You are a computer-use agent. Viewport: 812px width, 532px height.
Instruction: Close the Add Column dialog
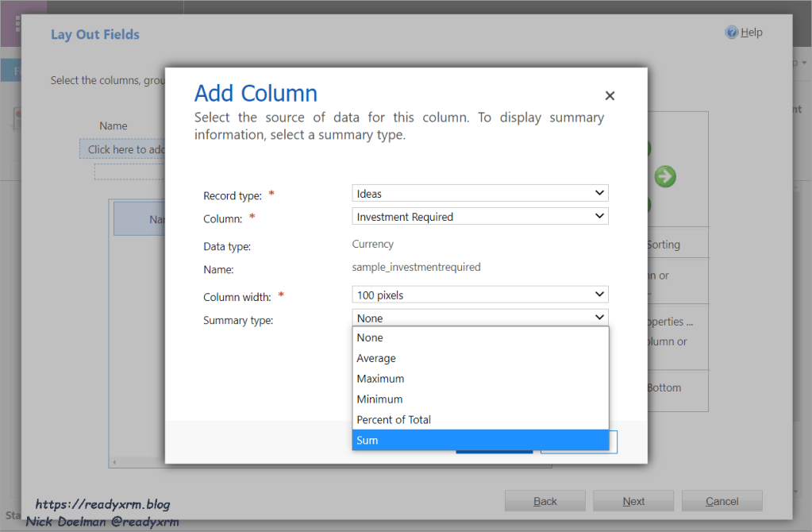[610, 96]
